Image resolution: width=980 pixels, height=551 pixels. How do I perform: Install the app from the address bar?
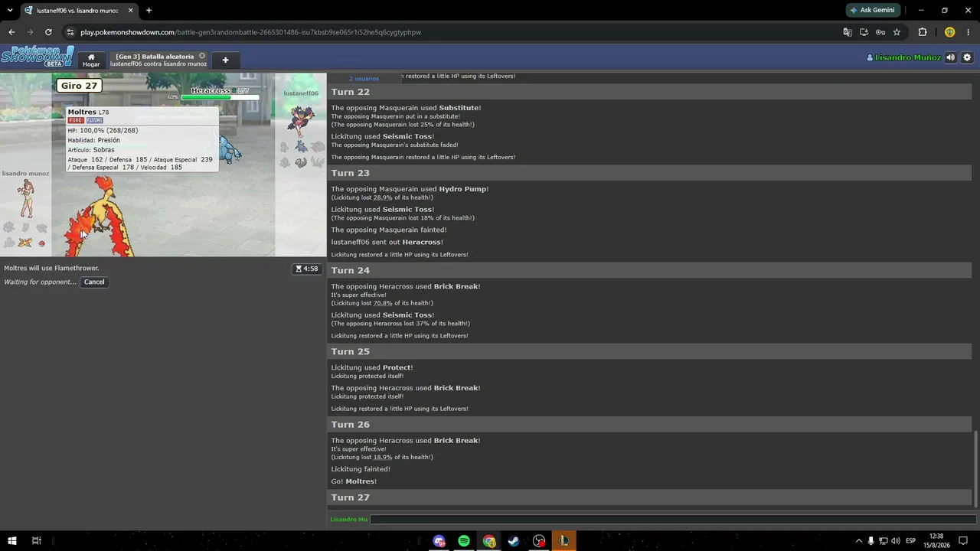click(x=864, y=32)
